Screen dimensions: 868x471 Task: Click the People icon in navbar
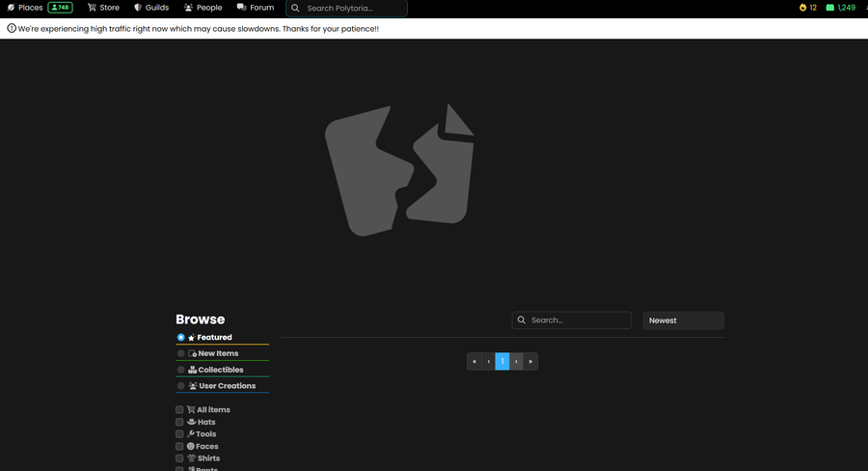tap(188, 8)
